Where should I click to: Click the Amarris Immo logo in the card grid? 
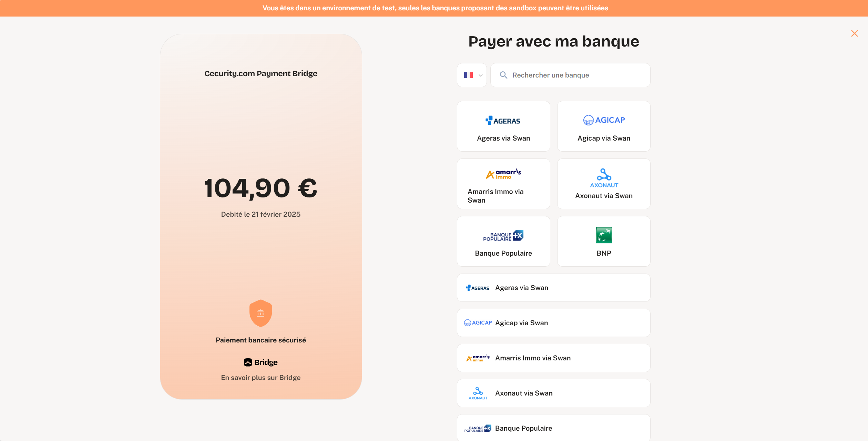tap(503, 174)
